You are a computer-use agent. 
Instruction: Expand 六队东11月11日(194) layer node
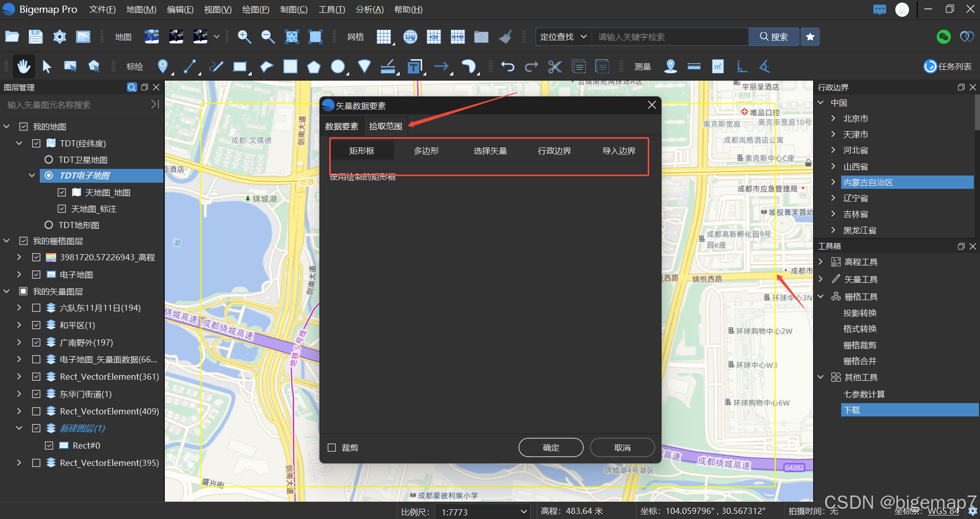click(19, 308)
